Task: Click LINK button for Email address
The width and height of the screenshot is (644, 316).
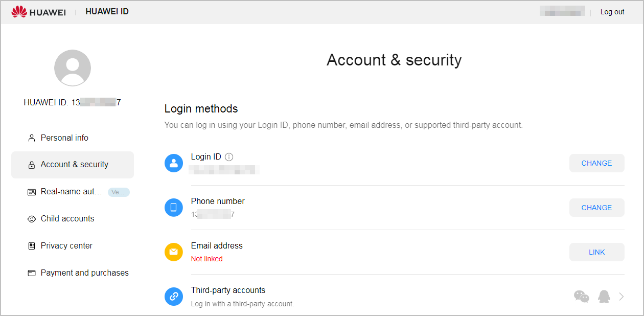Action: coord(596,252)
